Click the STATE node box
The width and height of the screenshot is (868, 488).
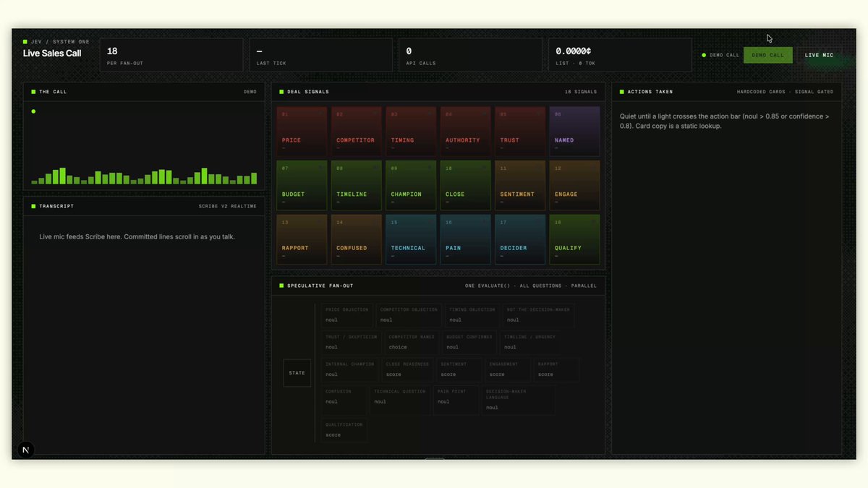tap(297, 373)
